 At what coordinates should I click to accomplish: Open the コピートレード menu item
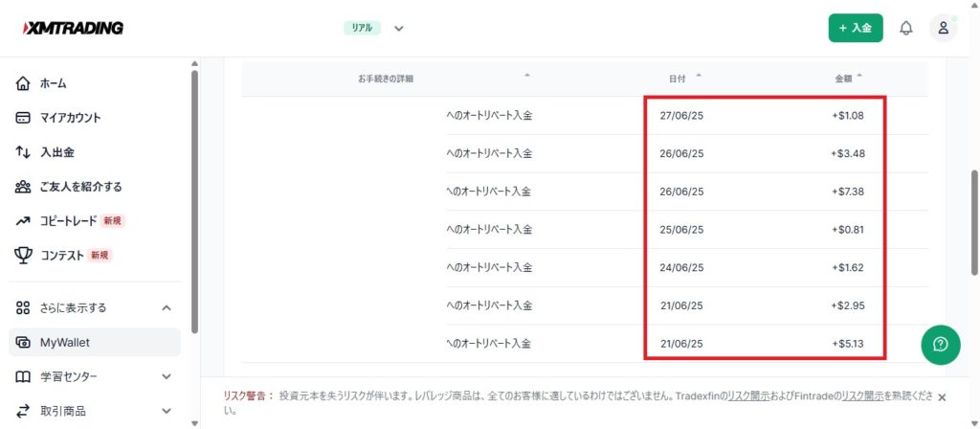click(x=68, y=221)
